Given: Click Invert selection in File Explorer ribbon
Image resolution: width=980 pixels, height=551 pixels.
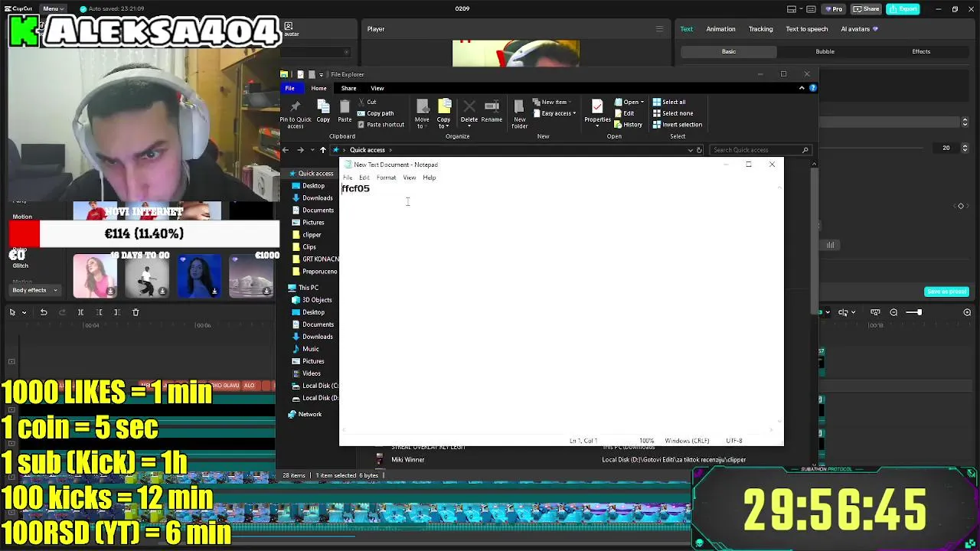Looking at the screenshot, I should point(677,125).
